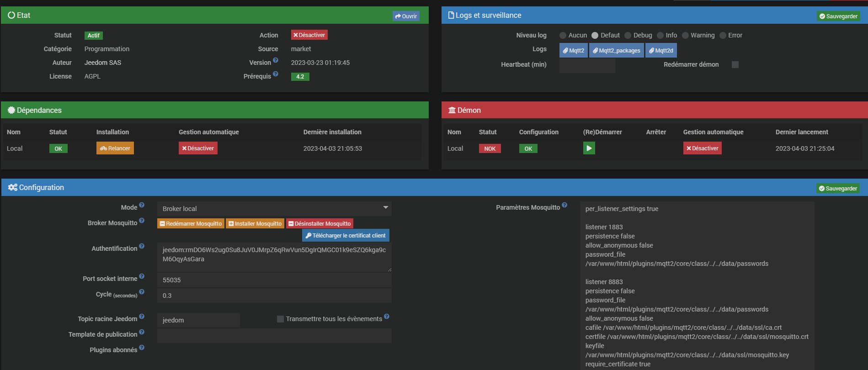Screen dimensions: 868x370
Task: Click the help icon beside Template de publication
Action: [x=142, y=332]
